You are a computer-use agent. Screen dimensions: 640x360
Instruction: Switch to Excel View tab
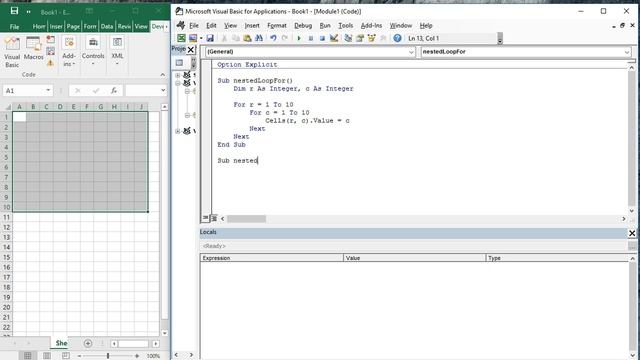point(141,27)
